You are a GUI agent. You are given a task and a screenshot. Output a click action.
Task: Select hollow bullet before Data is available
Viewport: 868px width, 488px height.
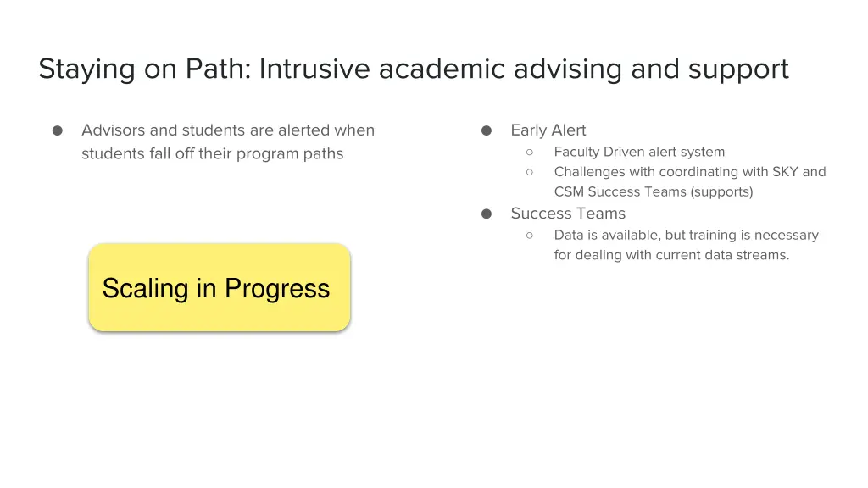pos(529,235)
